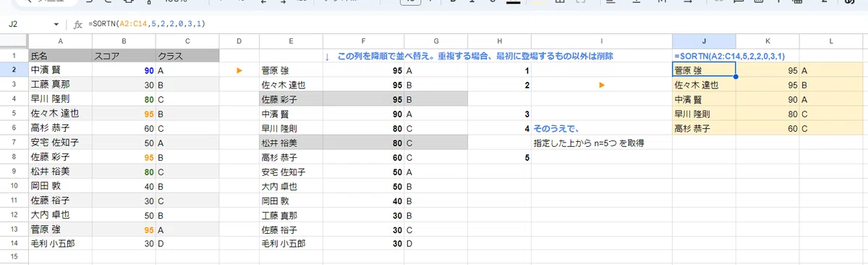This screenshot has height=265, width=868.
Task: Click 早川 隆則 in column J
Action: [704, 114]
